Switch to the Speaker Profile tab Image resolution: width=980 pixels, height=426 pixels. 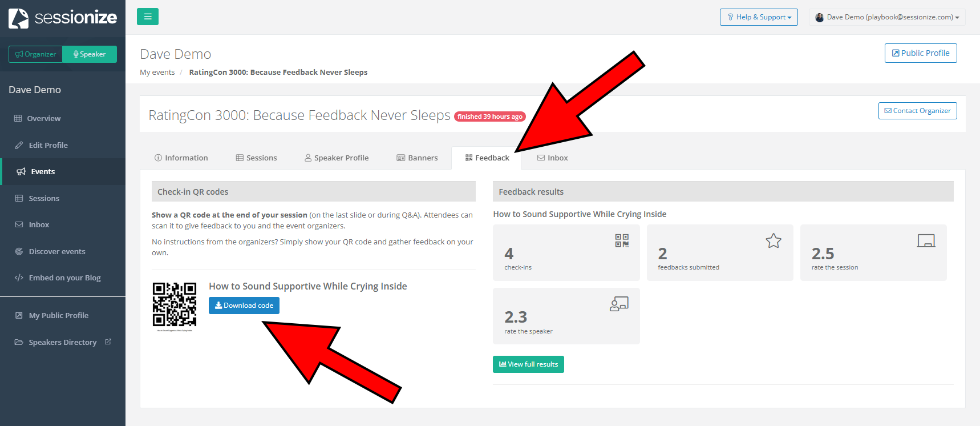pyautogui.click(x=337, y=158)
